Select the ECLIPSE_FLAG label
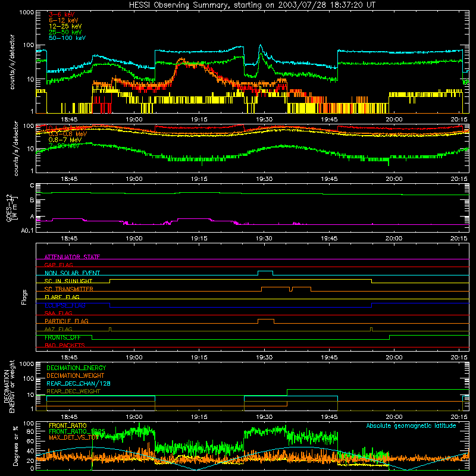 65,305
